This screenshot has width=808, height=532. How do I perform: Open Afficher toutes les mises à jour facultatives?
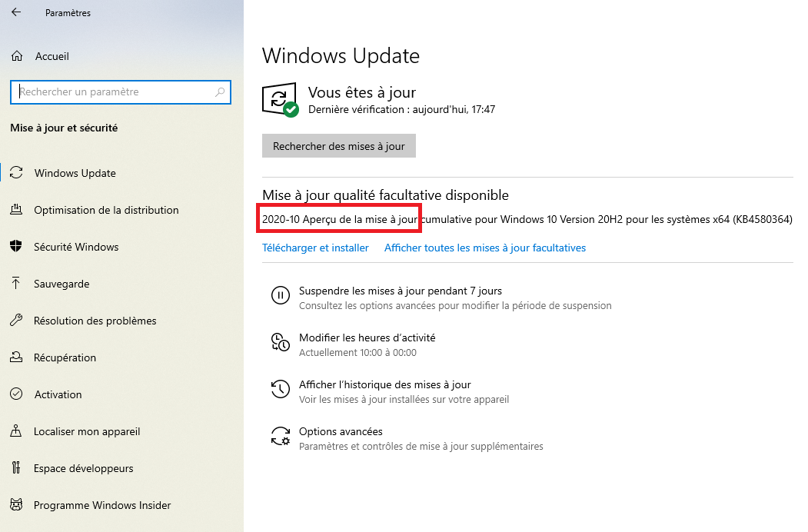[x=485, y=248]
